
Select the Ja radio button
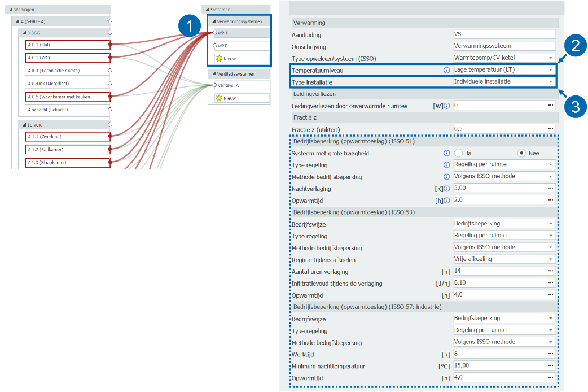point(459,153)
